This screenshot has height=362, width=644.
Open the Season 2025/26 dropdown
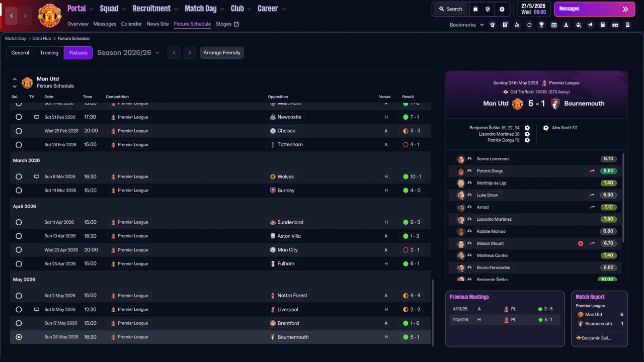coord(128,53)
